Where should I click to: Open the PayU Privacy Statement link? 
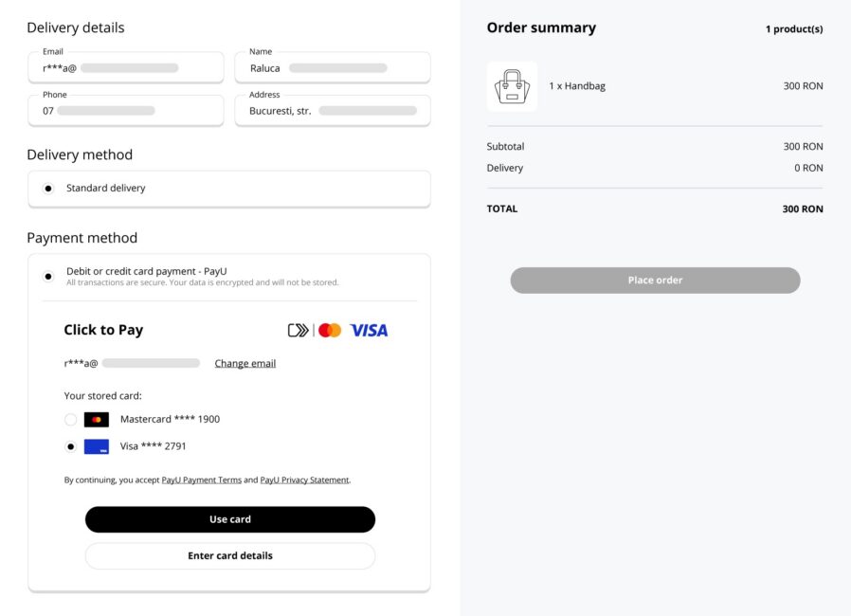click(304, 480)
